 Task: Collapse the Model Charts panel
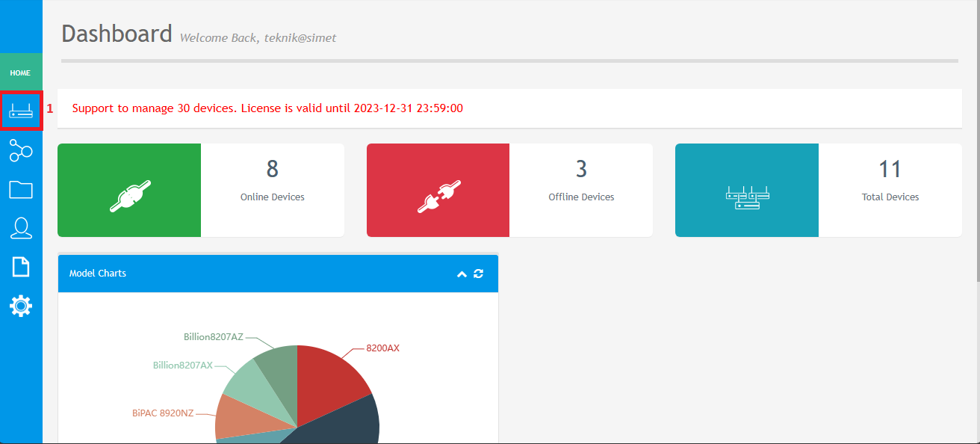[462, 274]
